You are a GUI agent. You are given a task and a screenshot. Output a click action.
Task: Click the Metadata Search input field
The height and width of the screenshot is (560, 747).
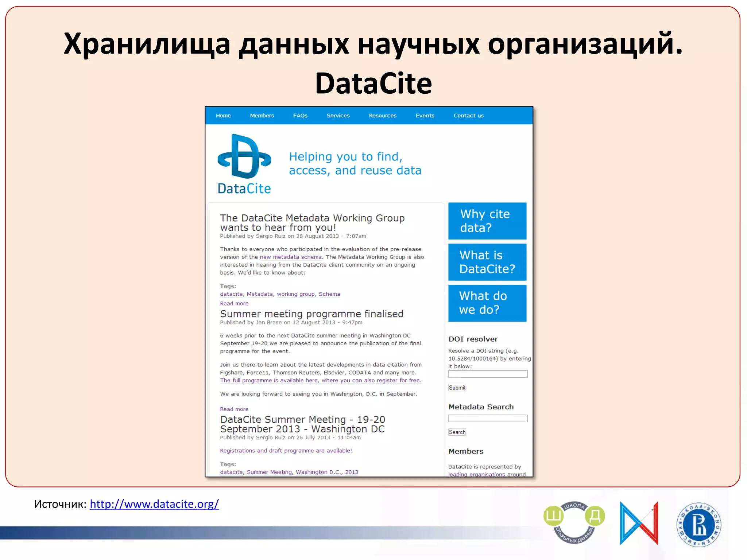point(488,419)
